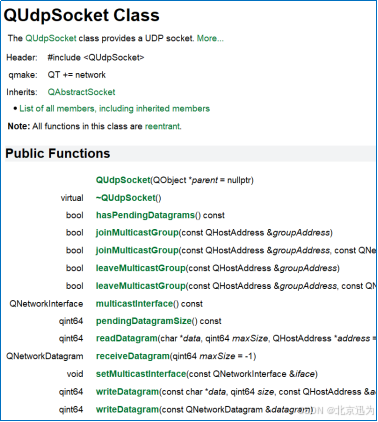Click the QNetworkInterface return type text
378x422 pixels.
point(46,304)
